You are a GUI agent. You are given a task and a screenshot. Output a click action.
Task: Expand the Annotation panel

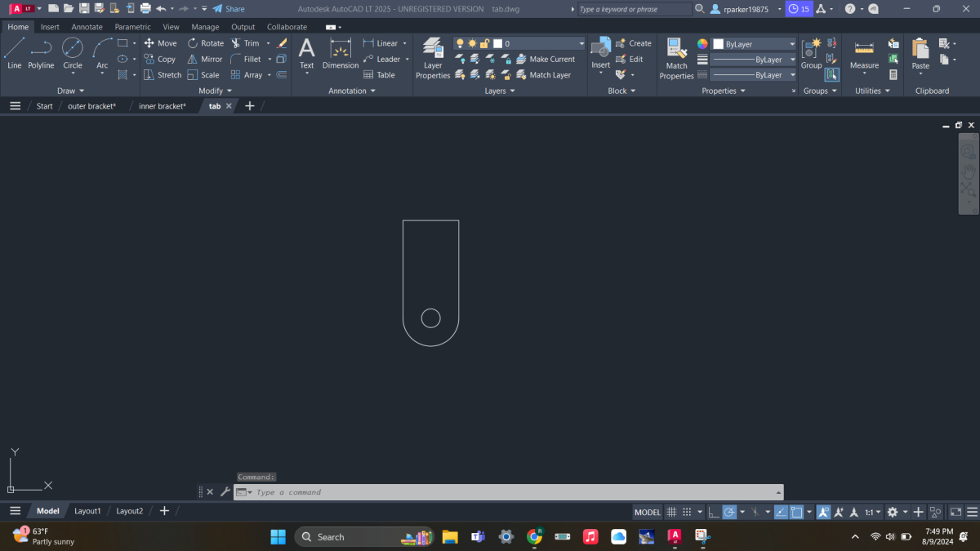[x=352, y=91]
